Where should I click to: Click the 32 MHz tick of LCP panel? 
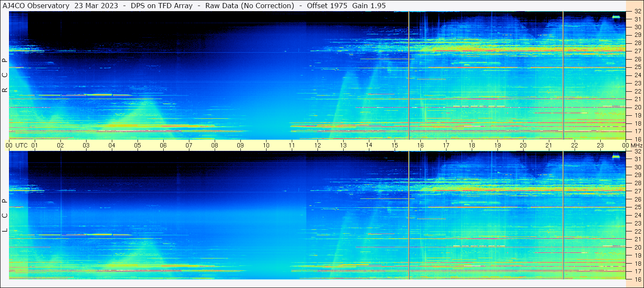[638, 151]
